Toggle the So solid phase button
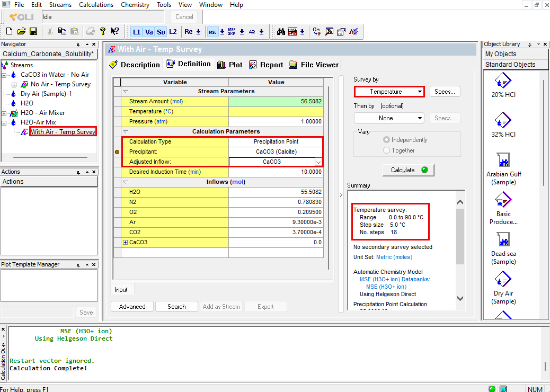Screen dimensions: 550x392 click(x=161, y=32)
